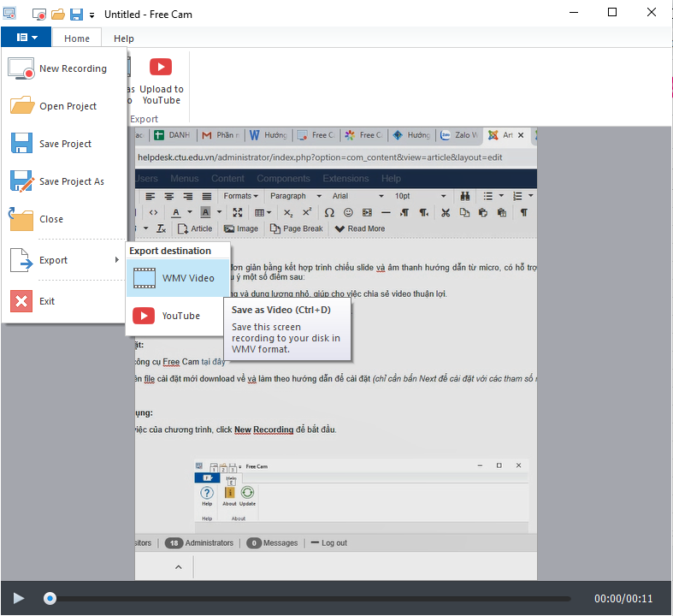Click the align right icon
673x616 pixels.
click(x=188, y=196)
